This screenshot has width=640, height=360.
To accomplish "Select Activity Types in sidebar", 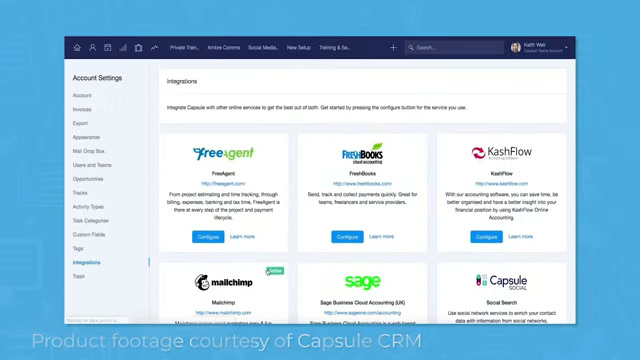I will pos(88,207).
